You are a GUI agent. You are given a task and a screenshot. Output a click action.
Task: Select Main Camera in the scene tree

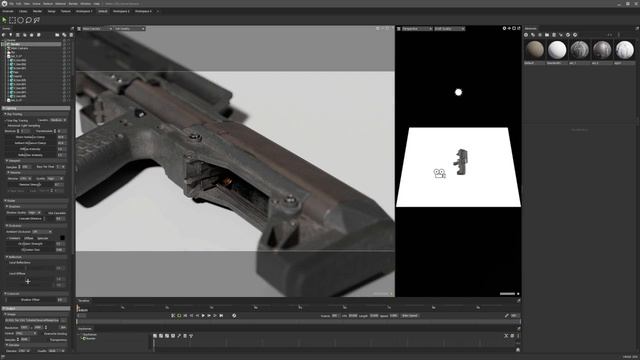tap(20, 48)
